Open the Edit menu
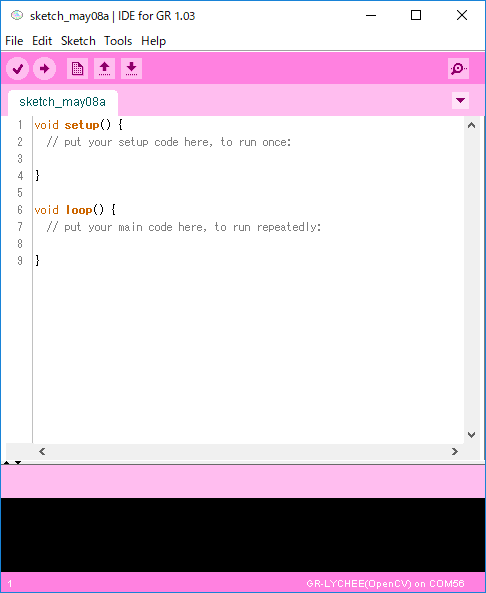 [42, 41]
